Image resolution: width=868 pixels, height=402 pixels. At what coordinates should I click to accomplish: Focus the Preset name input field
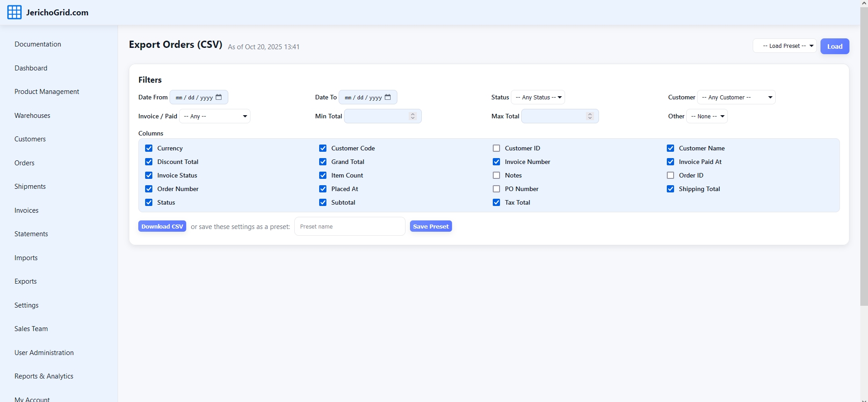(x=349, y=226)
